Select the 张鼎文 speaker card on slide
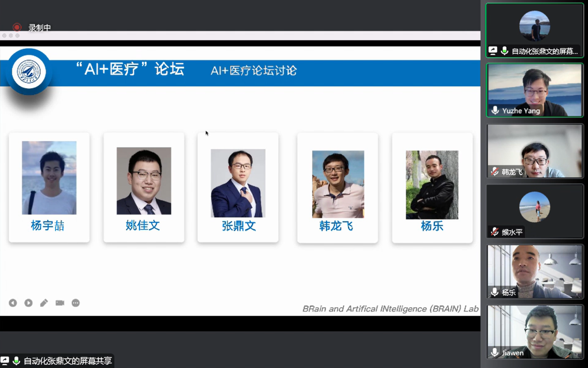 (x=238, y=187)
